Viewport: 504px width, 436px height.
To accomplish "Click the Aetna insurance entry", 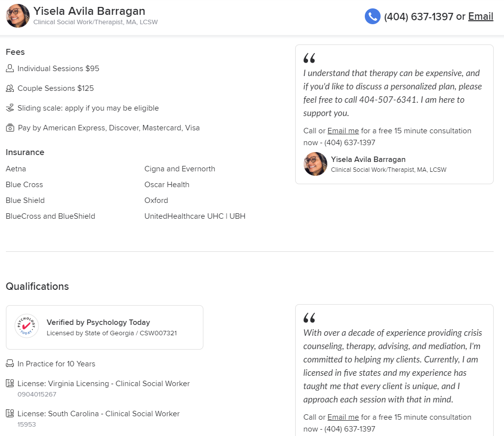I will 16,169.
